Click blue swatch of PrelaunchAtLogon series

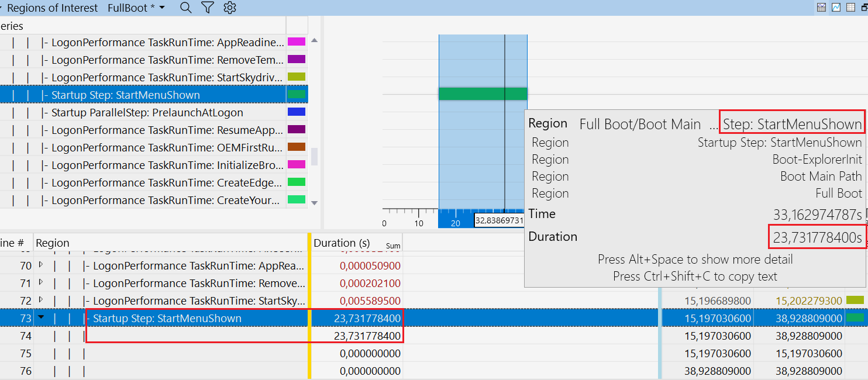[x=297, y=112]
